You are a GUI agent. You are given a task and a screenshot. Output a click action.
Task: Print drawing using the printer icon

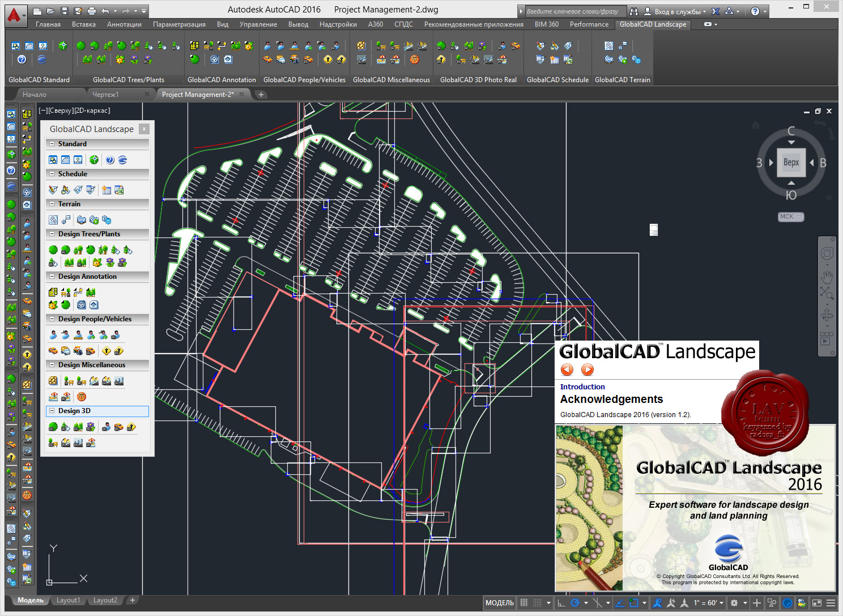coord(92,11)
